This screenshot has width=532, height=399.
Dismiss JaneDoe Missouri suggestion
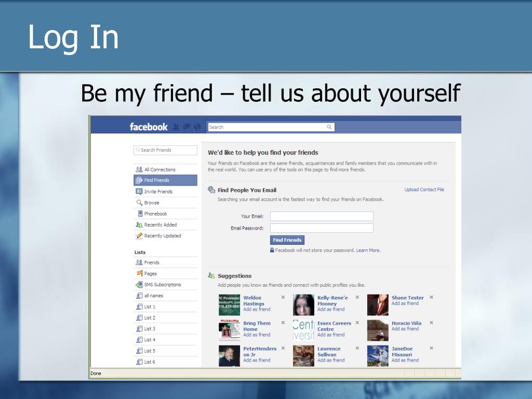coord(432,348)
